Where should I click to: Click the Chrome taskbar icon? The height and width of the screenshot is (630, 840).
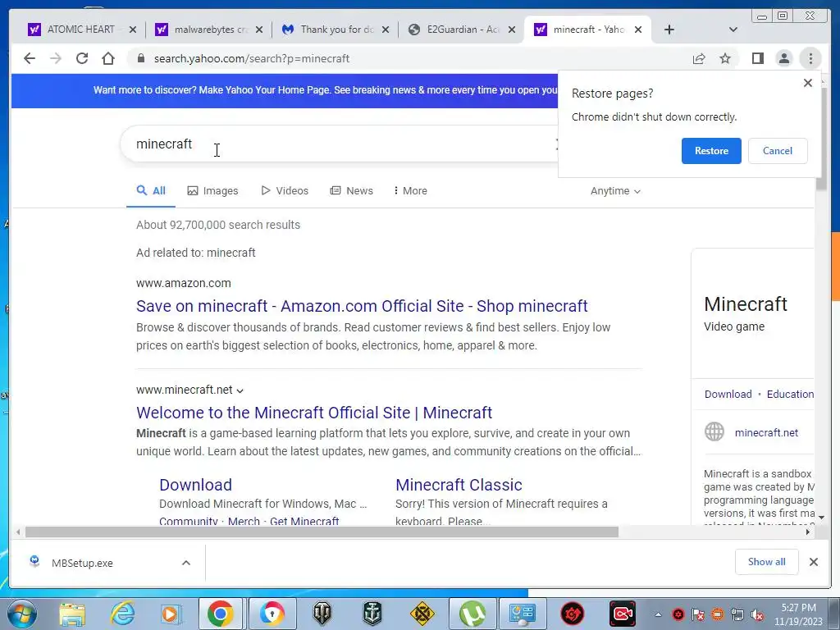click(220, 614)
